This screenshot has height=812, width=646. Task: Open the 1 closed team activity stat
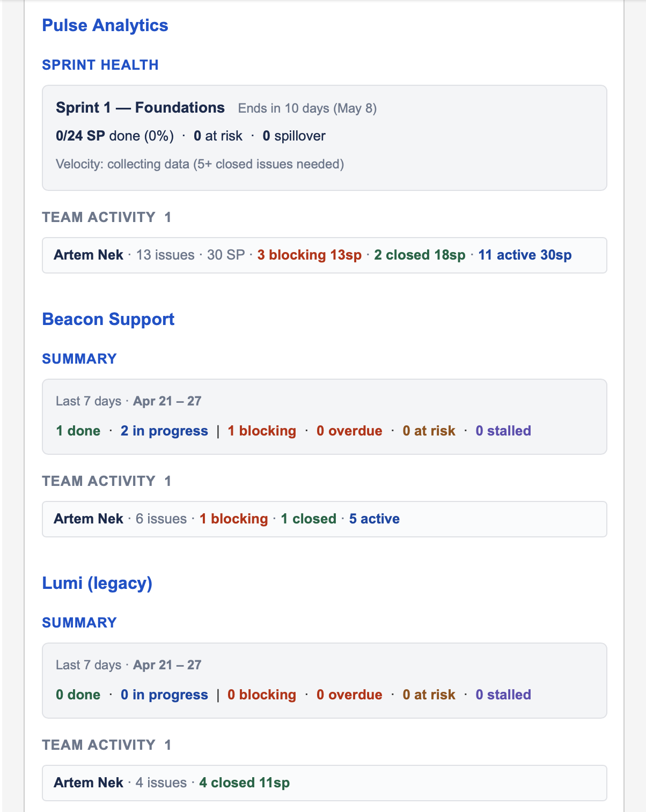point(309,519)
